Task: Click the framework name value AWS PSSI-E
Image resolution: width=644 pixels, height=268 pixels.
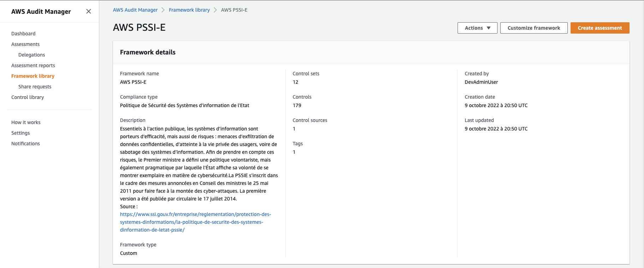Action: pyautogui.click(x=133, y=82)
